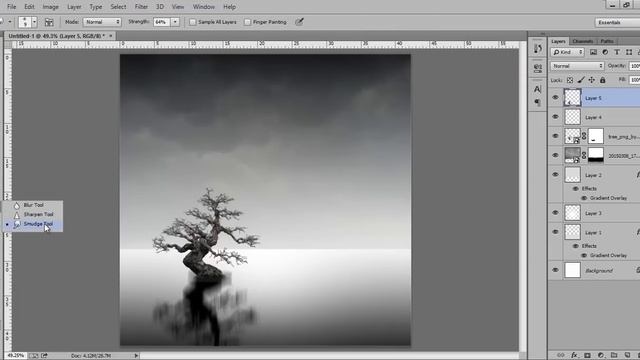Select Layer 4 thumbnail
Image resolution: width=640 pixels, height=360 pixels.
click(x=572, y=117)
